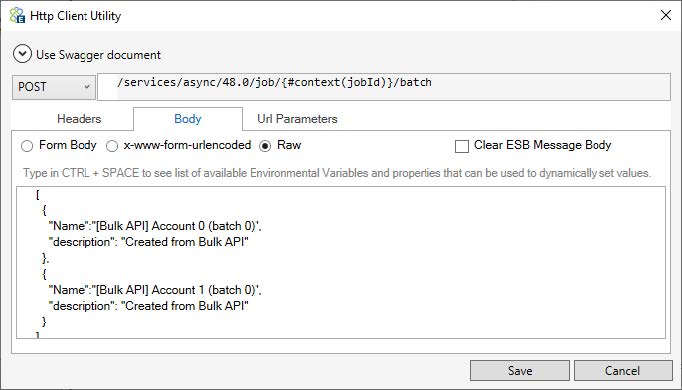Click the second description line in body

pyautogui.click(x=148, y=306)
